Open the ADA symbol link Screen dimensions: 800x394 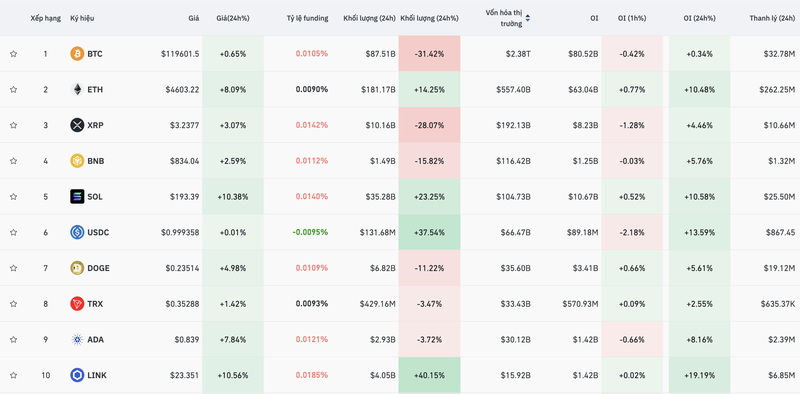tap(95, 339)
